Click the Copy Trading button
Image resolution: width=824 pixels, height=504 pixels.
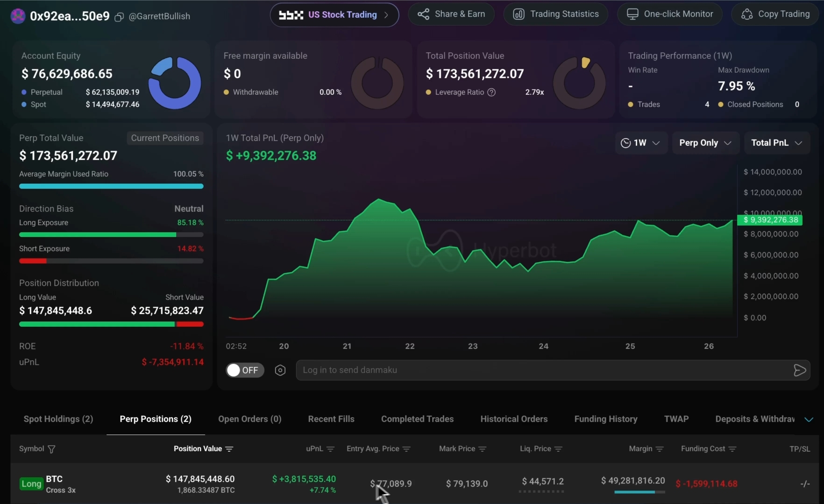pyautogui.click(x=775, y=14)
